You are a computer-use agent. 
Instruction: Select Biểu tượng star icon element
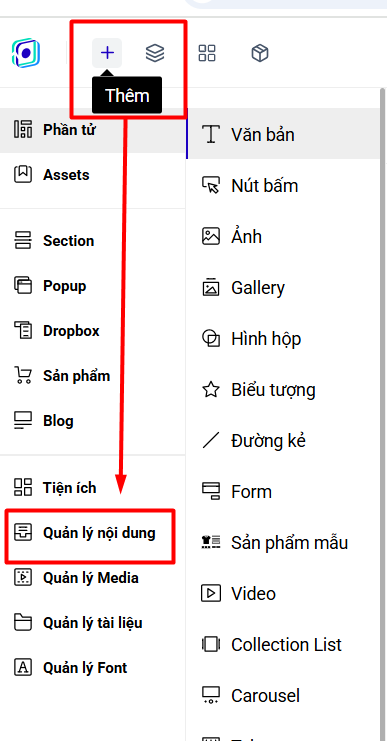283,389
